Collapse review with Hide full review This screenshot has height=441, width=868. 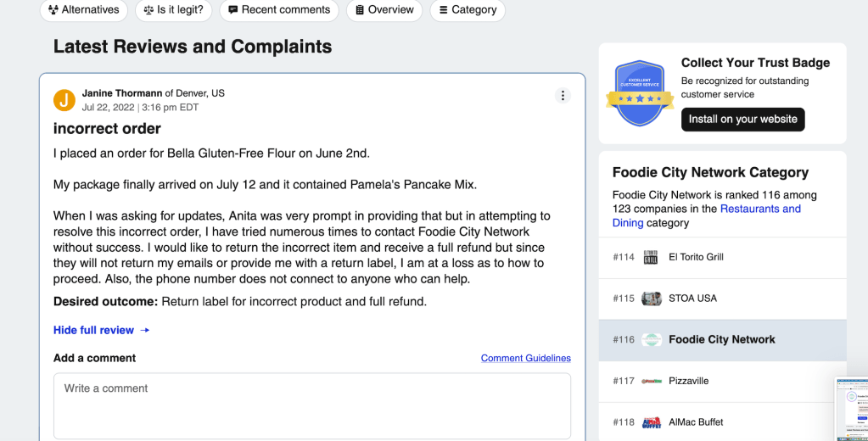[x=101, y=330]
